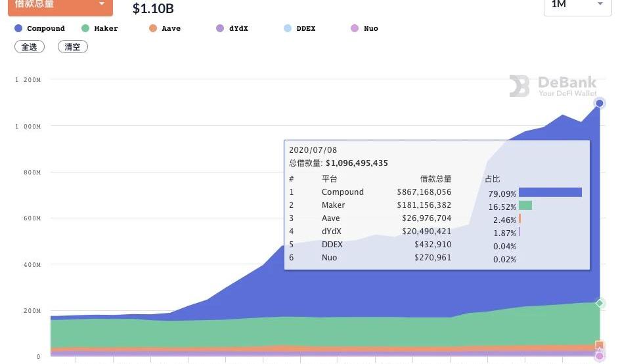Click the 0.02% Nuo share value

point(504,259)
